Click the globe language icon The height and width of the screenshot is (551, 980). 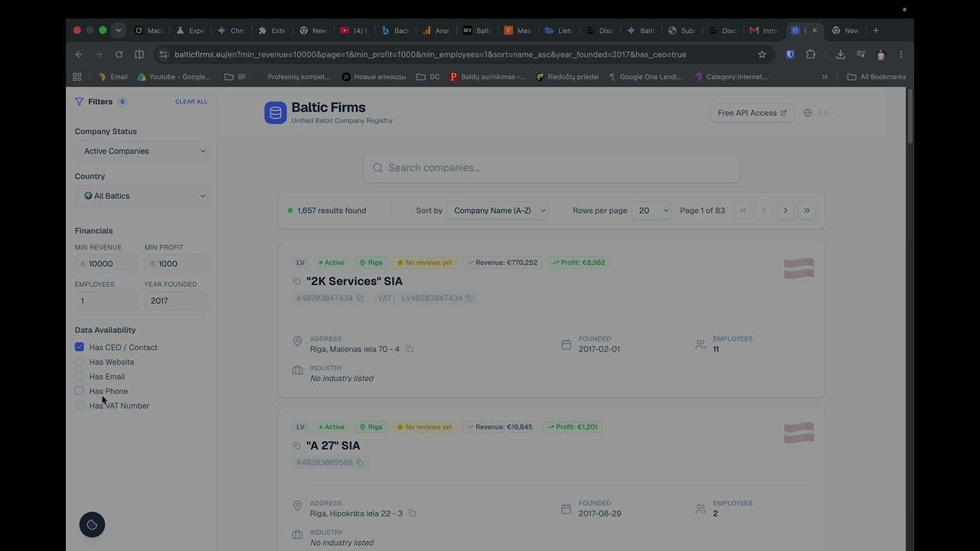[808, 113]
